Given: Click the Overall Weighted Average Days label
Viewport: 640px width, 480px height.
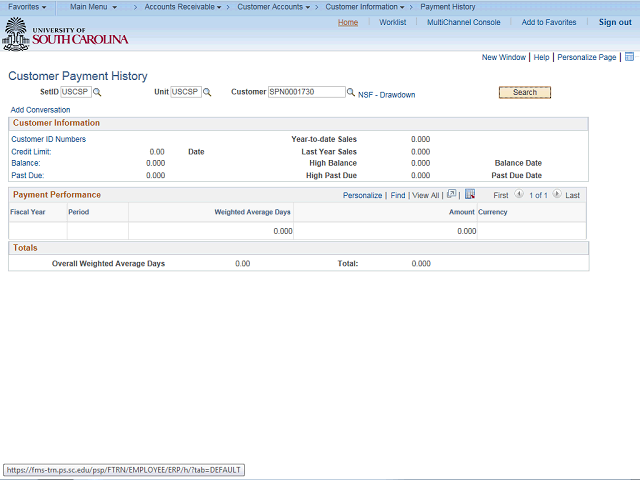Looking at the screenshot, I should (108, 264).
